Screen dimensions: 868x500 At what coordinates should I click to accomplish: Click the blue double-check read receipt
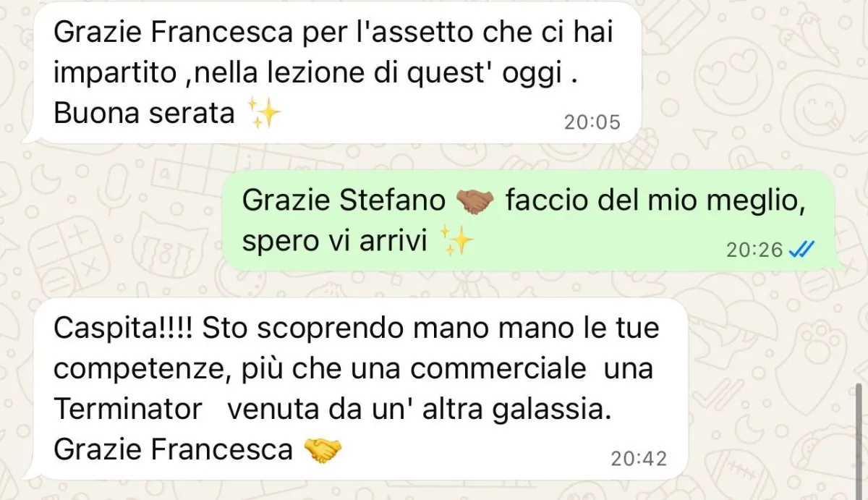pos(801,250)
